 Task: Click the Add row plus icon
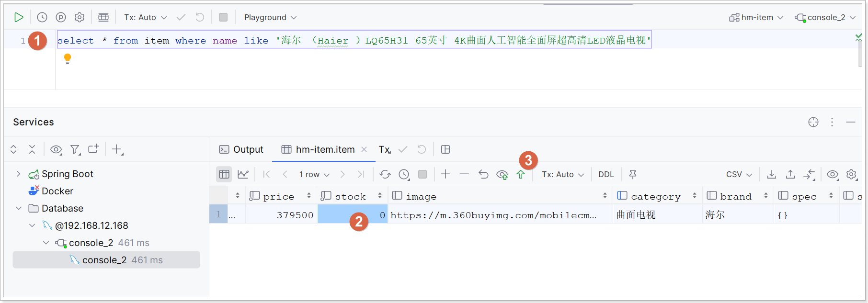(x=445, y=174)
